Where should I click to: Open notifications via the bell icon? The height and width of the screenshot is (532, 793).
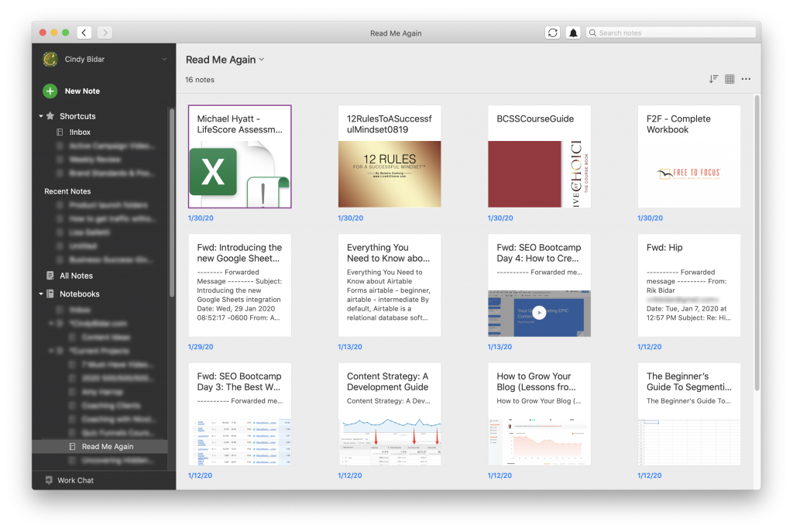573,33
